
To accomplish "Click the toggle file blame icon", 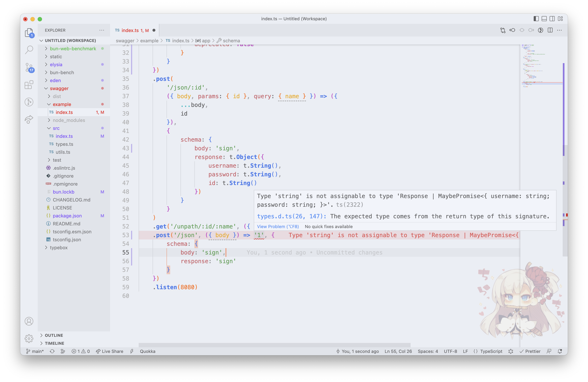I will 541,30.
